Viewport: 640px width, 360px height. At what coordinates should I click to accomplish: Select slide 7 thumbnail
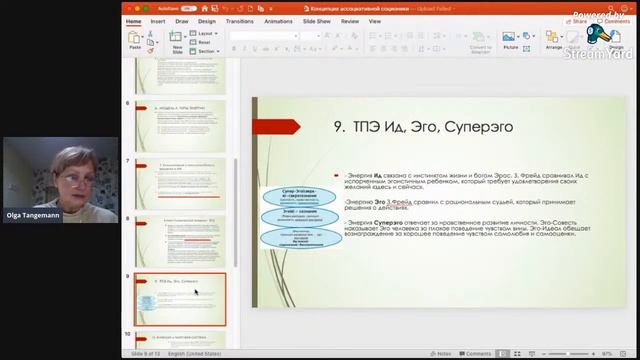[x=180, y=184]
